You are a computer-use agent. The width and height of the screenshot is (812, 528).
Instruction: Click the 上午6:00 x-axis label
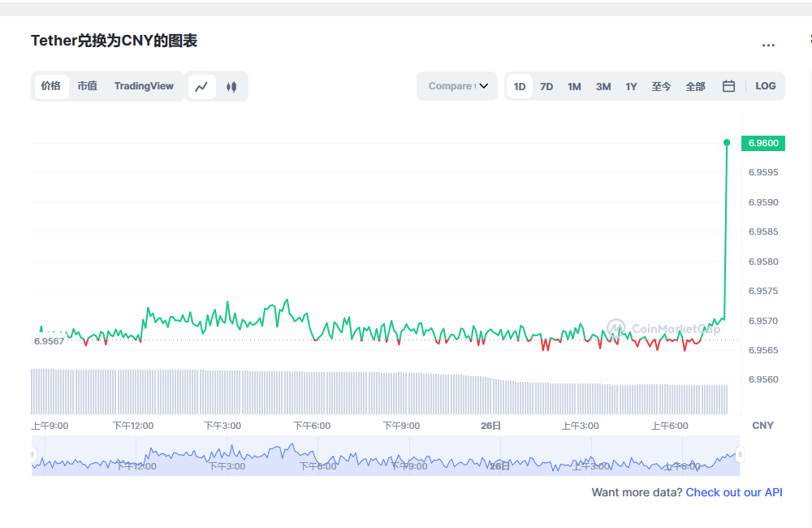point(670,426)
